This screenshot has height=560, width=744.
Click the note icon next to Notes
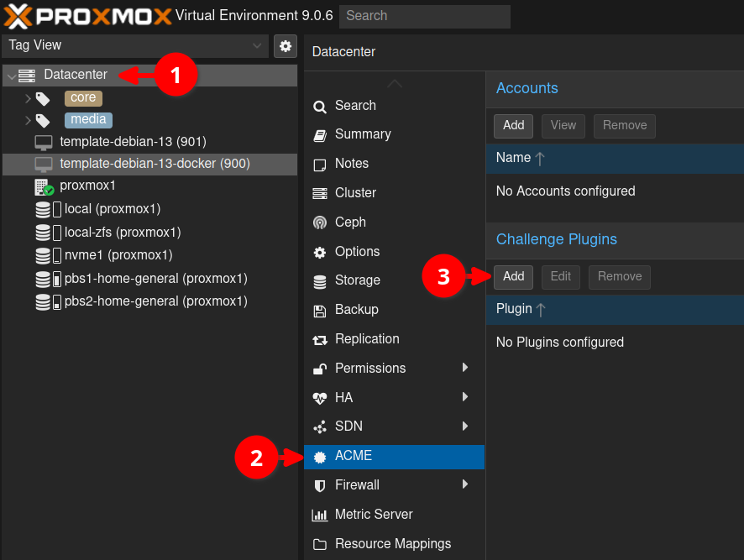point(320,165)
